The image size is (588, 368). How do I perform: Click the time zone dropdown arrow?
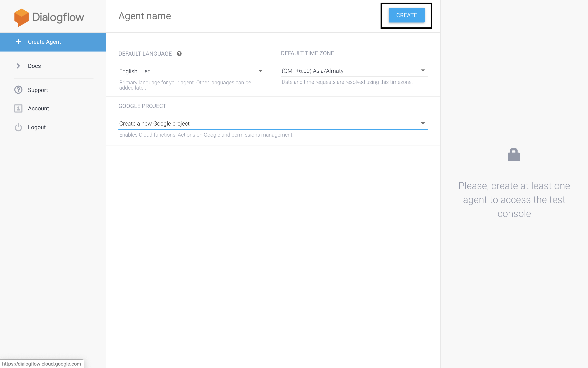(x=423, y=71)
